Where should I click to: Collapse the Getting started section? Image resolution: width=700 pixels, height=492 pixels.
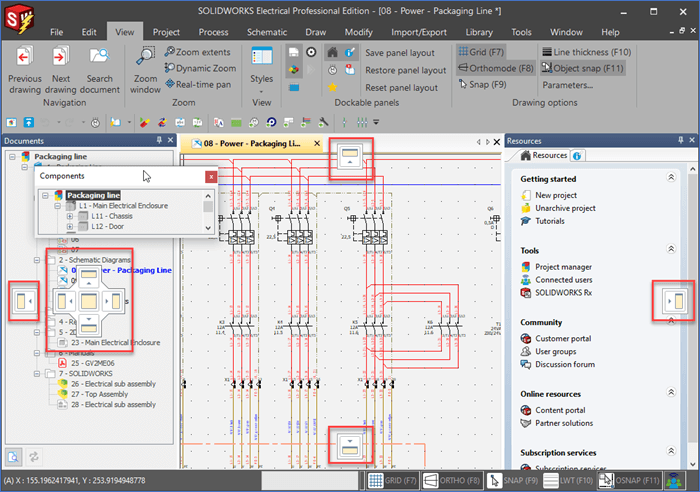[x=671, y=178]
